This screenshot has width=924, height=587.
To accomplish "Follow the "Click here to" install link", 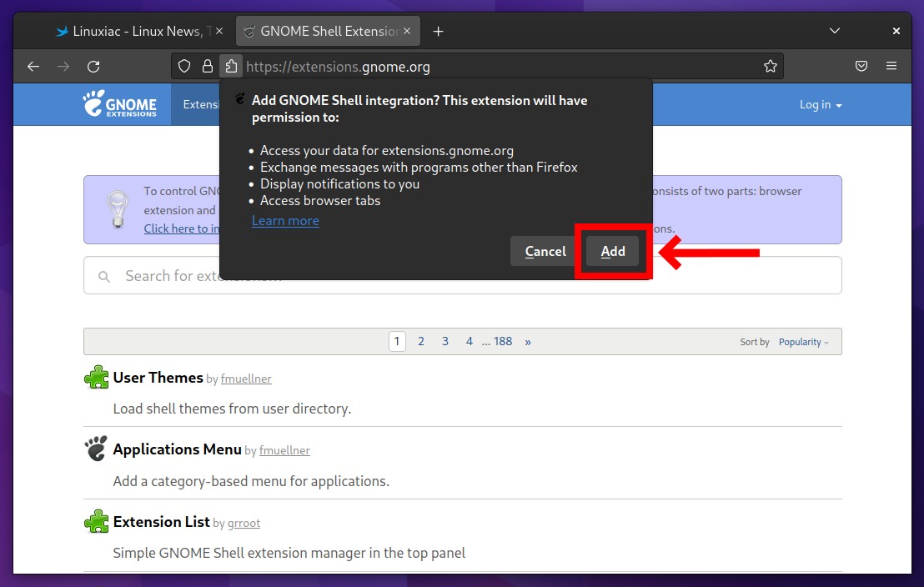I will tap(182, 228).
